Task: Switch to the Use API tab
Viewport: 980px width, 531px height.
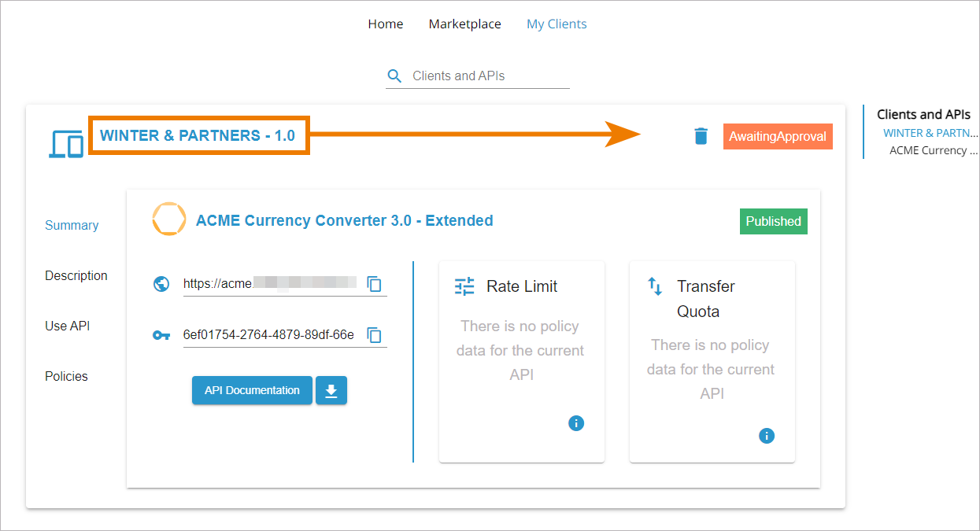Action: [68, 326]
